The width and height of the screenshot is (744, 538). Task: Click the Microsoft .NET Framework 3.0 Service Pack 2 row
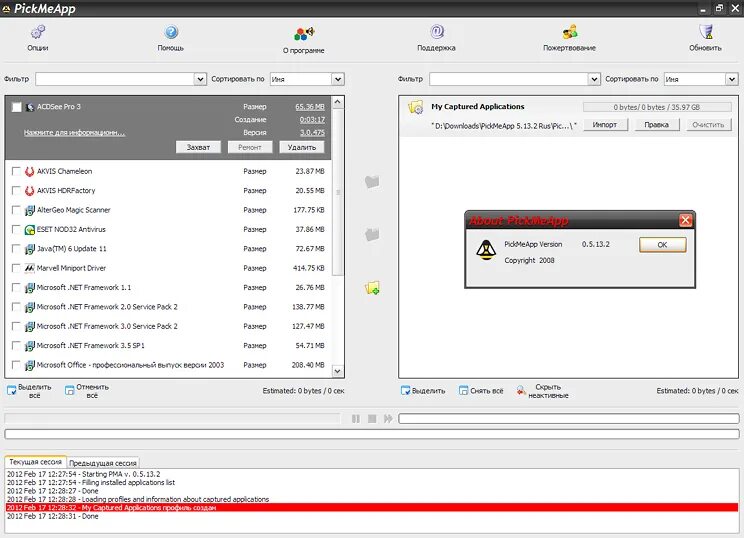pyautogui.click(x=168, y=326)
